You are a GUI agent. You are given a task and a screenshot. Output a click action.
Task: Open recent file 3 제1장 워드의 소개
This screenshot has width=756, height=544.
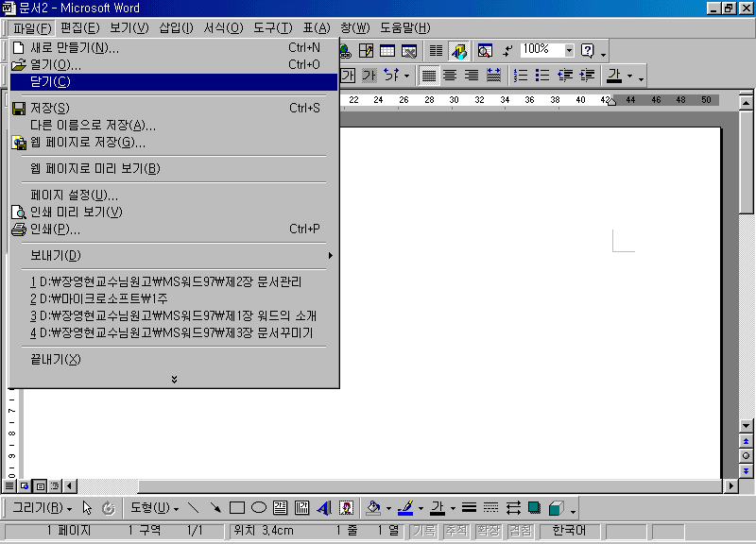[174, 316]
